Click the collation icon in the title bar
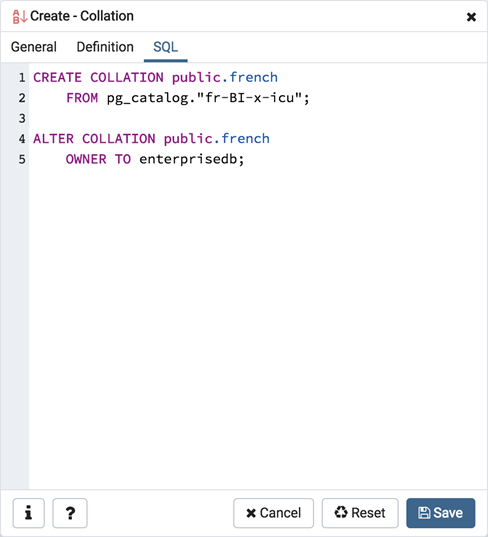 19,16
